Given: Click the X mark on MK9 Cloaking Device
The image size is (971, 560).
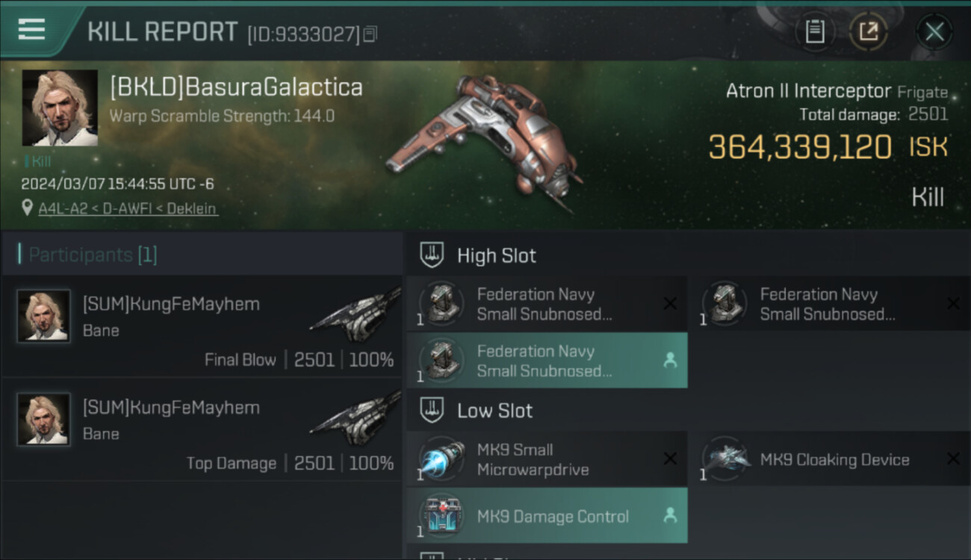Looking at the screenshot, I should (953, 459).
